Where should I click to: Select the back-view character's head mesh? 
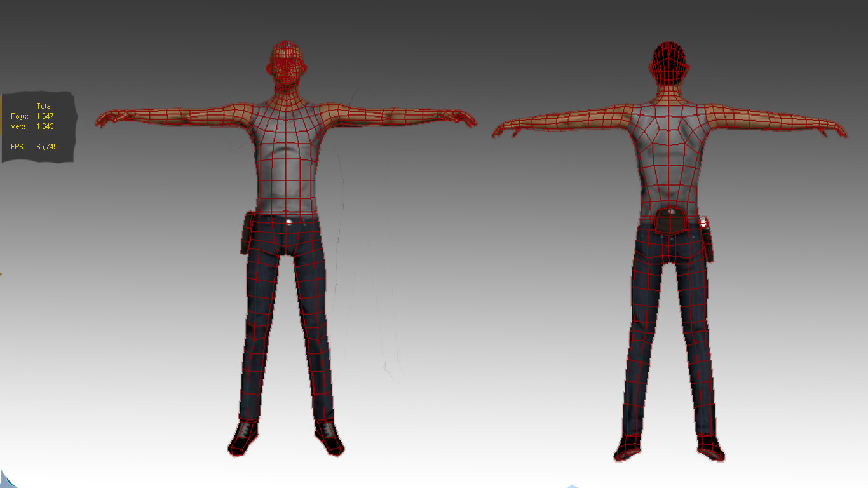670,63
